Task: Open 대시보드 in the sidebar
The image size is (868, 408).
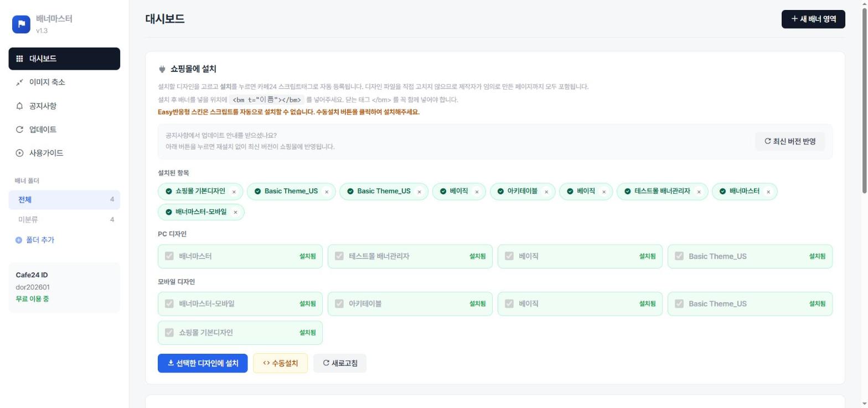Action: (64, 59)
